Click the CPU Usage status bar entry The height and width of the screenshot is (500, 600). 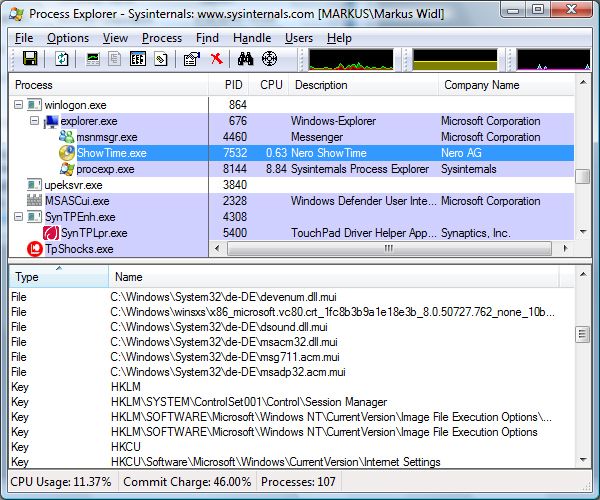click(61, 481)
